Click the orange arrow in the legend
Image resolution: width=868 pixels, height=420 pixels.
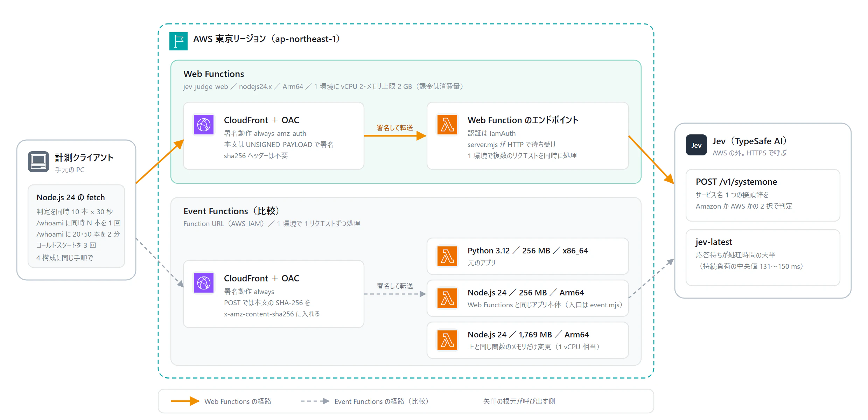pos(185,401)
